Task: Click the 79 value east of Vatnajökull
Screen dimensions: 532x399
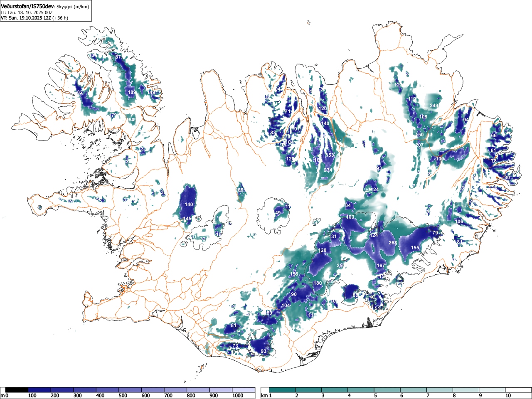Action: (435, 233)
